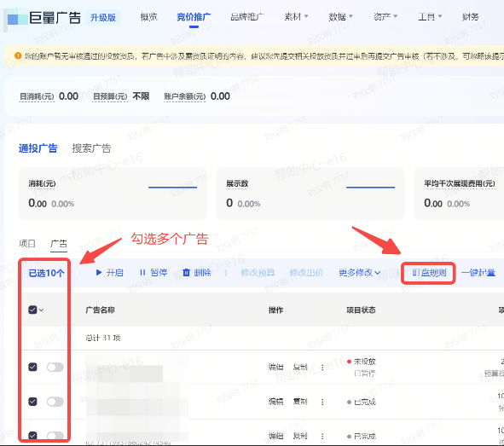504x446 pixels.
Task: Click 复制 in the first 已完成 row
Action: pos(300,402)
